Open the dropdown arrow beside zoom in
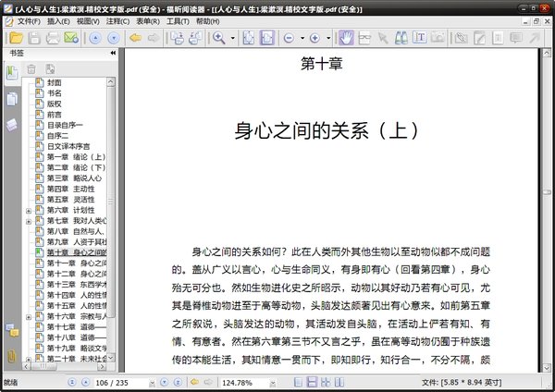 coord(328,38)
